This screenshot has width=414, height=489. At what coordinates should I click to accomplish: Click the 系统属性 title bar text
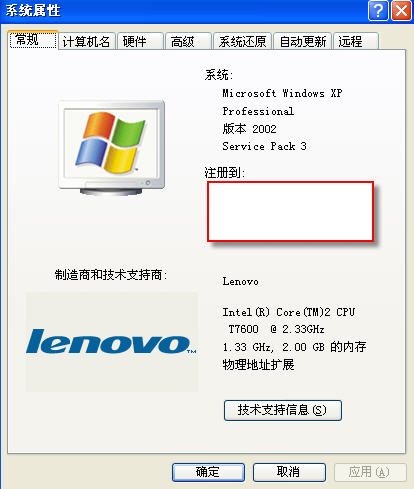33,10
